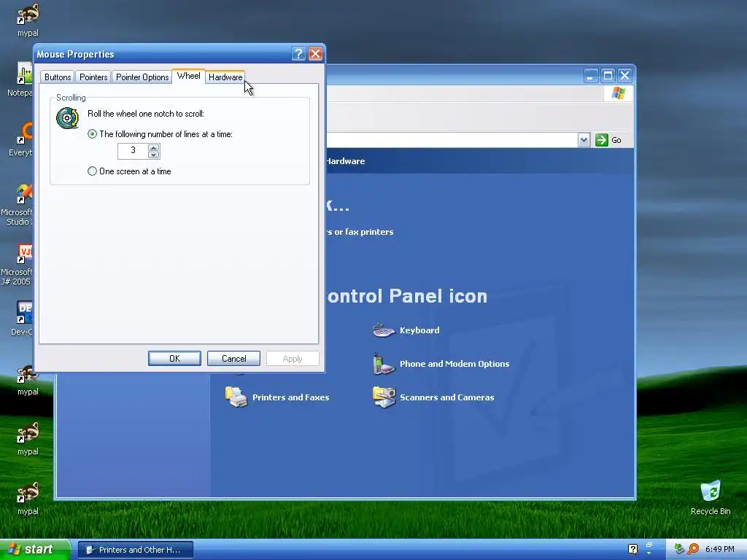The image size is (747, 560).
Task: Click the Mouse Properties help button
Action: (298, 54)
